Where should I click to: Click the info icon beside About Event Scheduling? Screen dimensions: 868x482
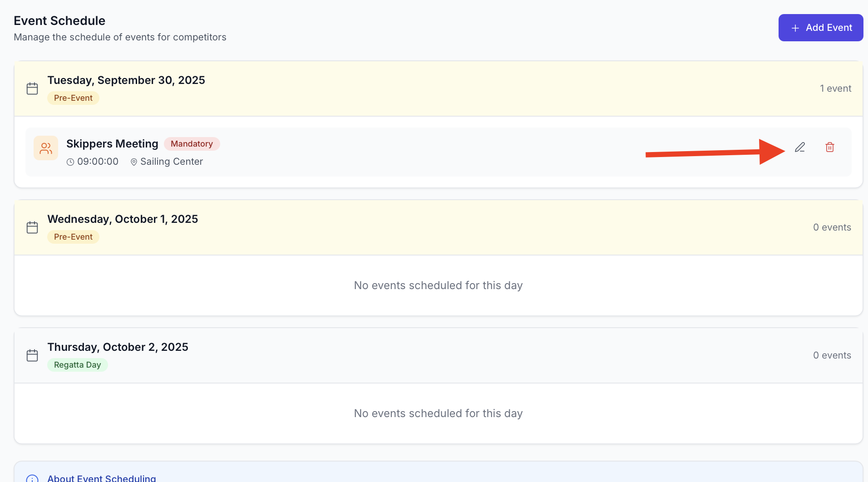(32, 477)
